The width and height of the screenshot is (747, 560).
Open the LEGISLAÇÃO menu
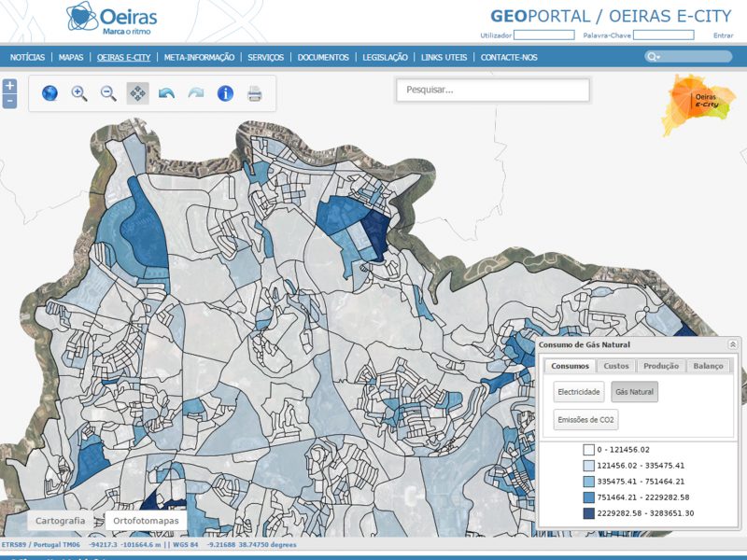pos(385,58)
